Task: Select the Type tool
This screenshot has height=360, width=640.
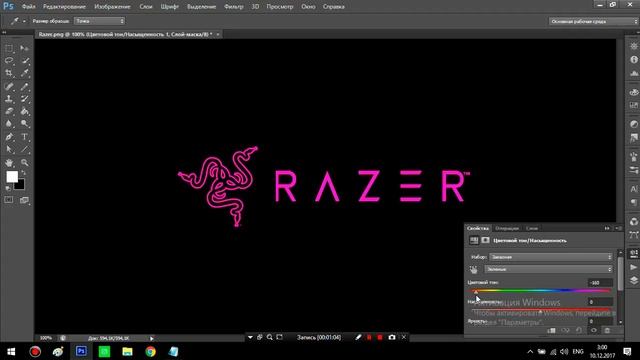Action: [24, 137]
